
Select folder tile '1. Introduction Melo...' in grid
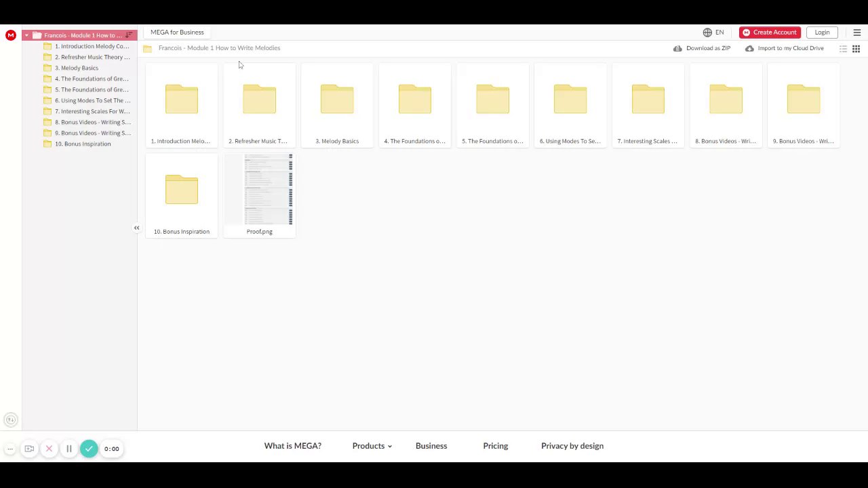click(x=182, y=105)
